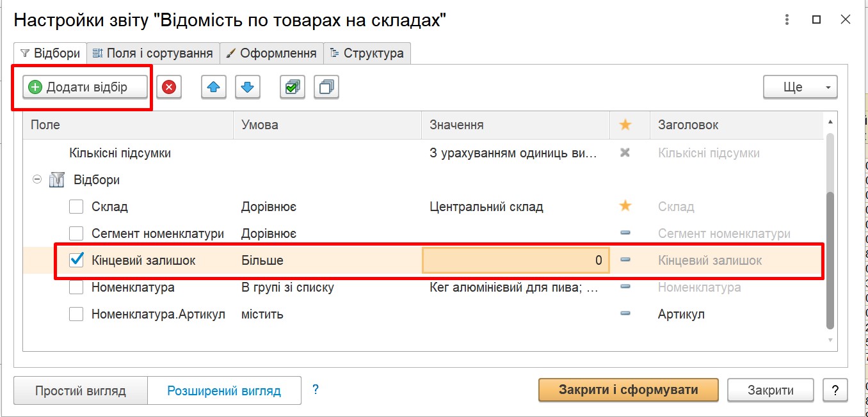The height and width of the screenshot is (417, 868).
Task: Enable Номенклатура.Артикул filter checkbox
Action: click(x=77, y=314)
